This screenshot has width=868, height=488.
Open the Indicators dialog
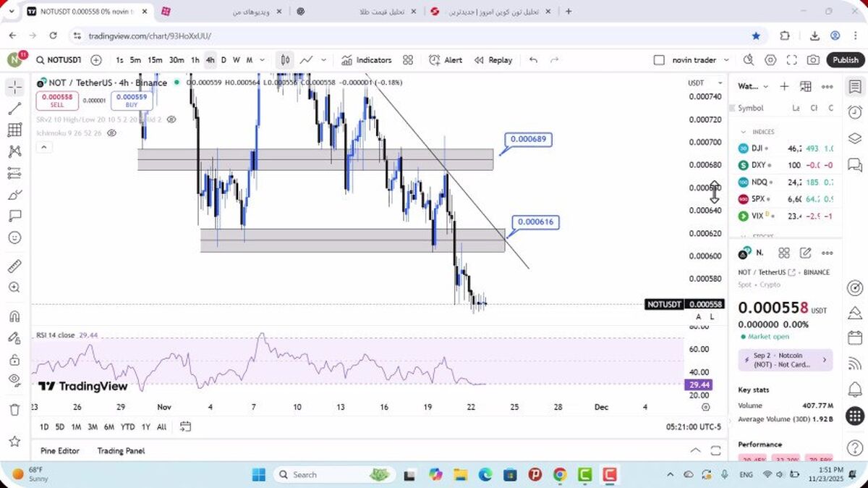pos(366,60)
